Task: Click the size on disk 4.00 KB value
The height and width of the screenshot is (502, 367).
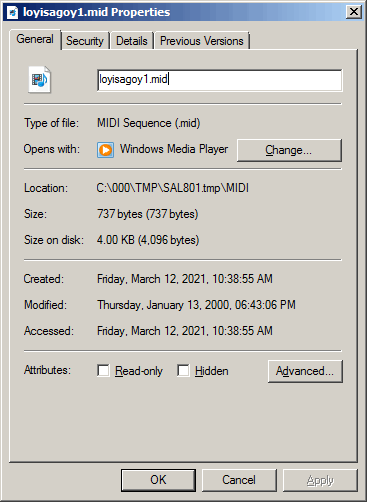Action: 148,240
